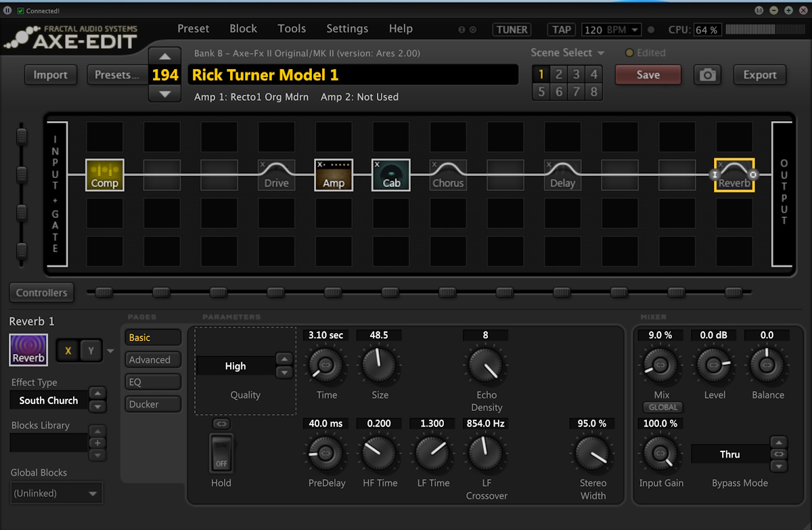This screenshot has height=530, width=812.
Task: Step preset number up
Action: 165,56
